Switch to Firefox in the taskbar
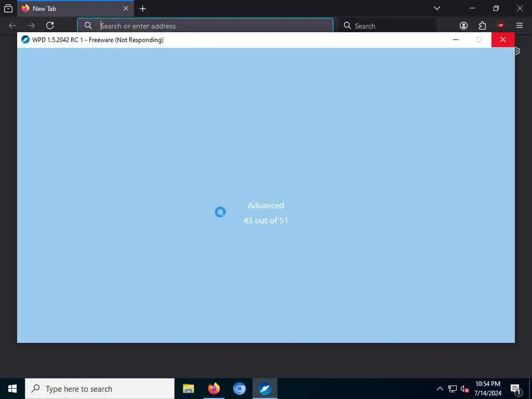532x399 pixels. click(x=214, y=389)
